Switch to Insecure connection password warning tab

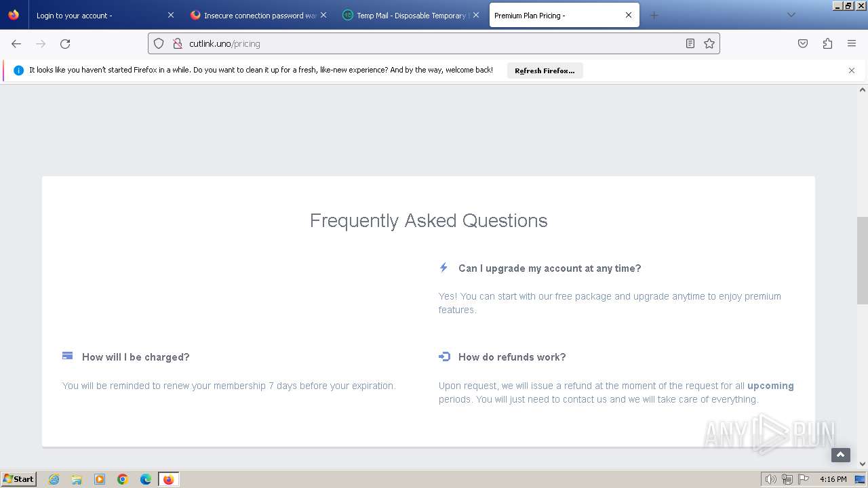coord(258,15)
